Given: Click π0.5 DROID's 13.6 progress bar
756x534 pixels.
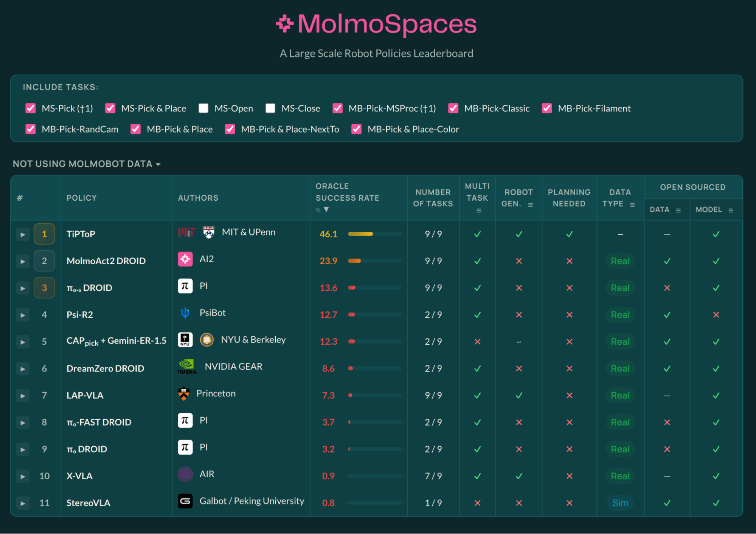Looking at the screenshot, I should (x=374, y=288).
